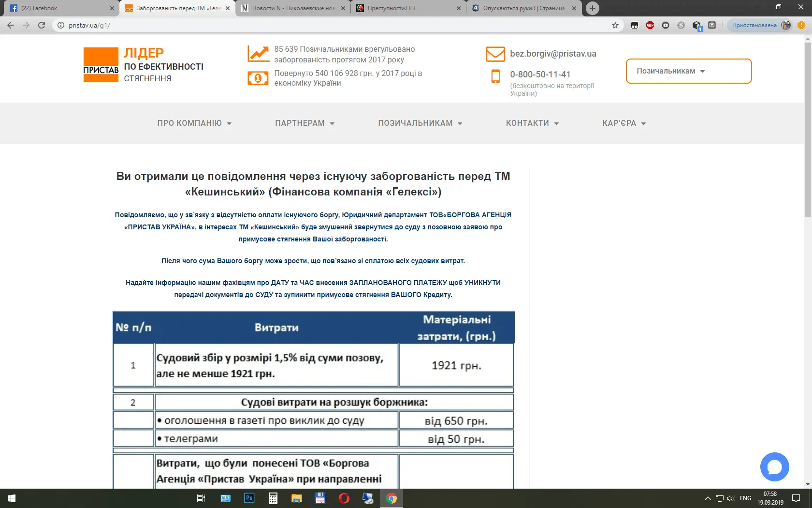
Task: Go back to the previous page
Action: click(10, 25)
